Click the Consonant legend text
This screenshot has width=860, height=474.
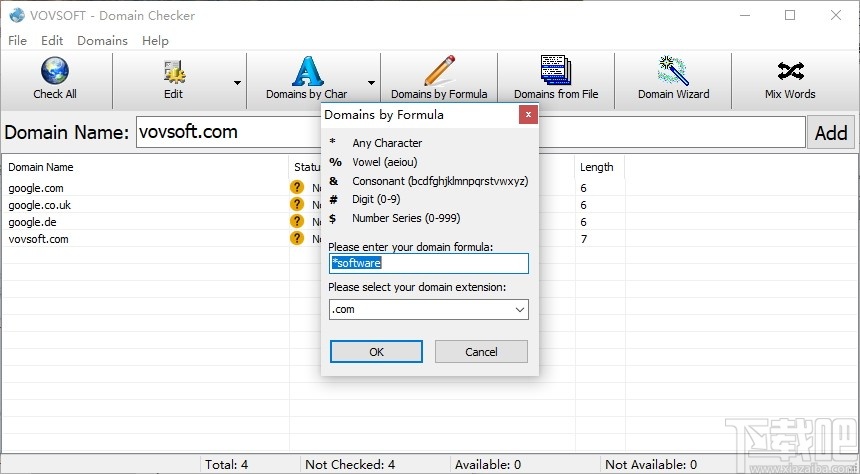click(x=440, y=181)
